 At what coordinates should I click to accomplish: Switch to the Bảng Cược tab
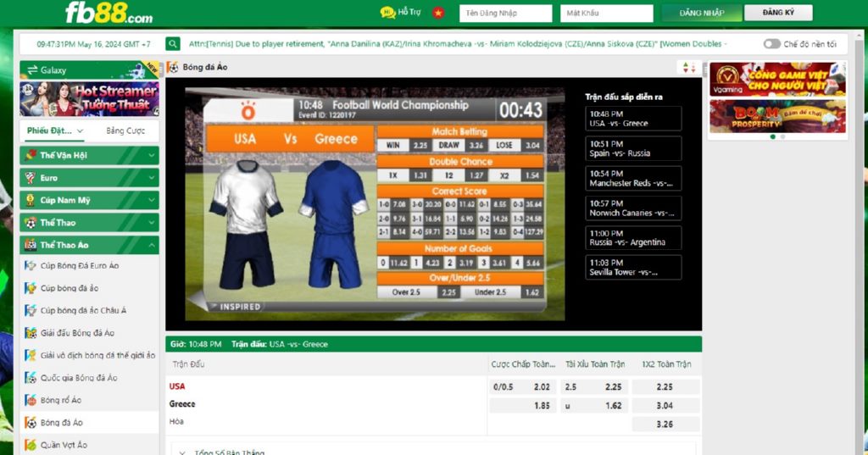coord(125,131)
